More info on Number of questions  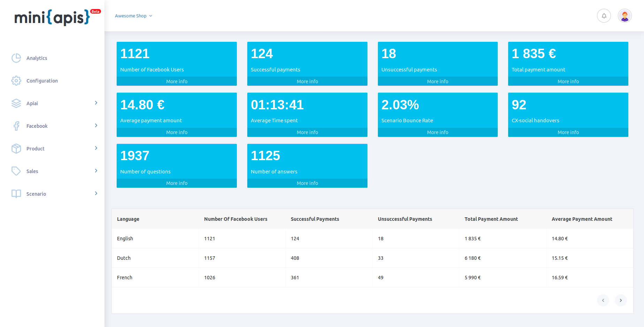[177, 183]
